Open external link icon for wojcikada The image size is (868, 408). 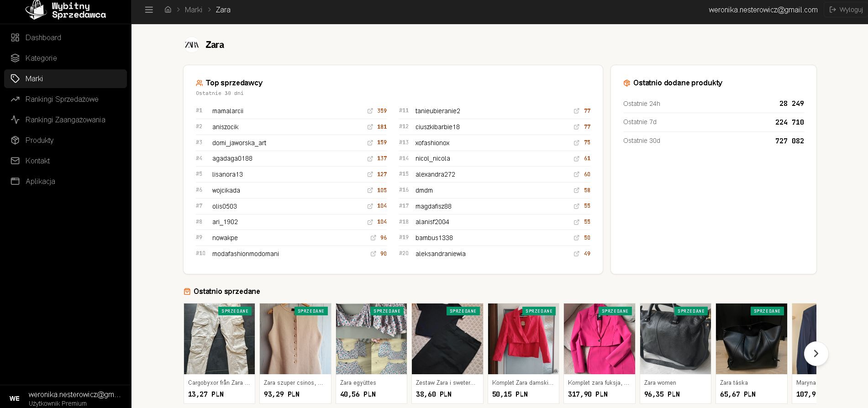370,190
